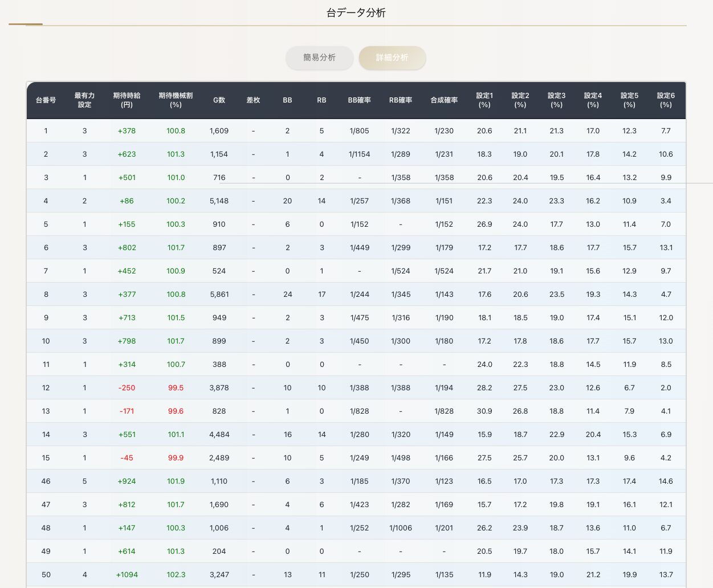Image resolution: width=713 pixels, height=588 pixels.
Task: Select the 1/1006 RB probability cell
Action: (x=401, y=528)
